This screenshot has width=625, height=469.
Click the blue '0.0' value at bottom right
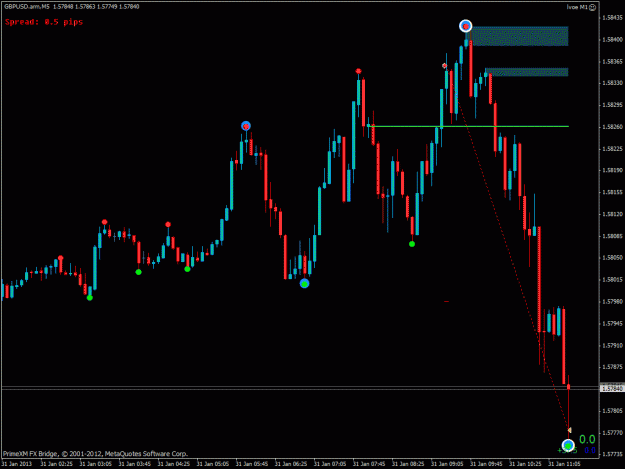pyautogui.click(x=590, y=450)
